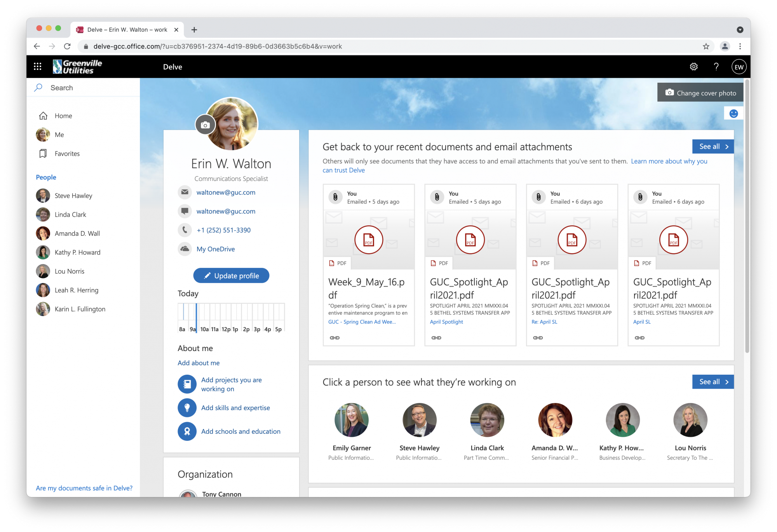
Task: Open Lou Norris profile photo card
Action: [690, 420]
